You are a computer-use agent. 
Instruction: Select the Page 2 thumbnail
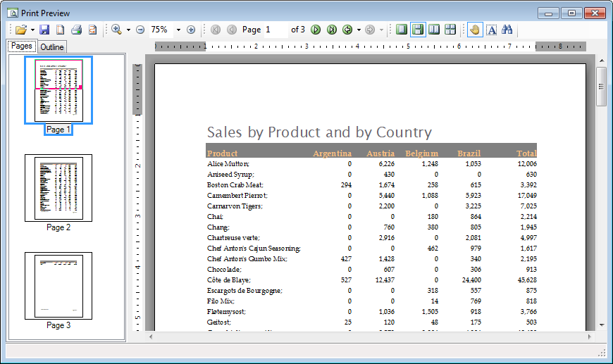(58, 189)
